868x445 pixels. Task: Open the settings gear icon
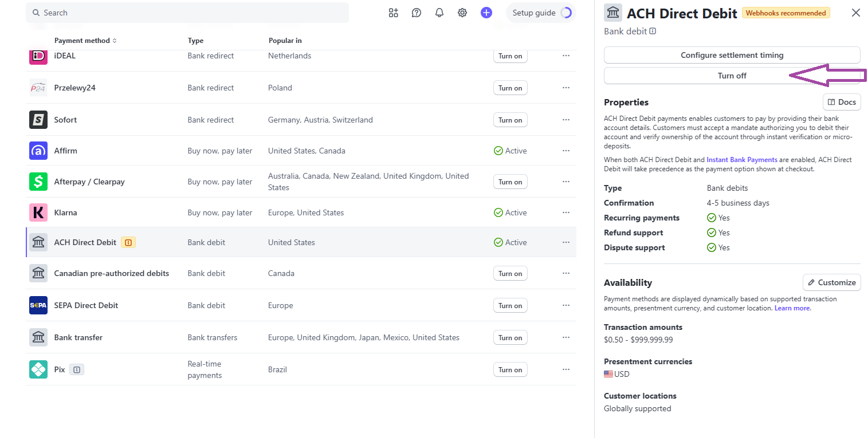pyautogui.click(x=462, y=13)
